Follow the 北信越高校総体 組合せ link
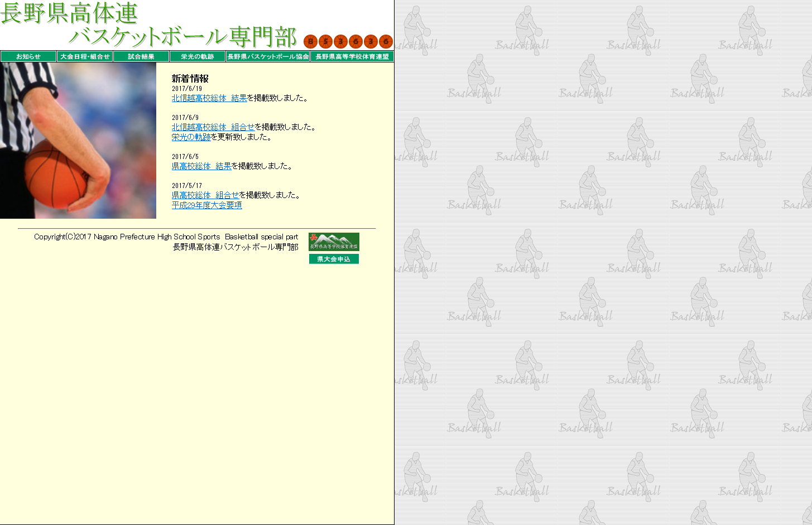 click(x=213, y=127)
